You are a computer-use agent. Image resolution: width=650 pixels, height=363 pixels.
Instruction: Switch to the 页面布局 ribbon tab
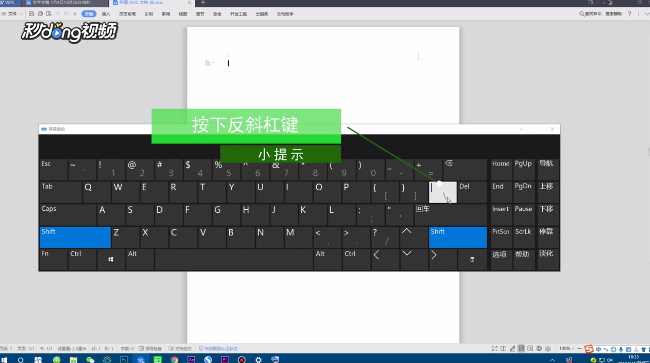tap(127, 14)
